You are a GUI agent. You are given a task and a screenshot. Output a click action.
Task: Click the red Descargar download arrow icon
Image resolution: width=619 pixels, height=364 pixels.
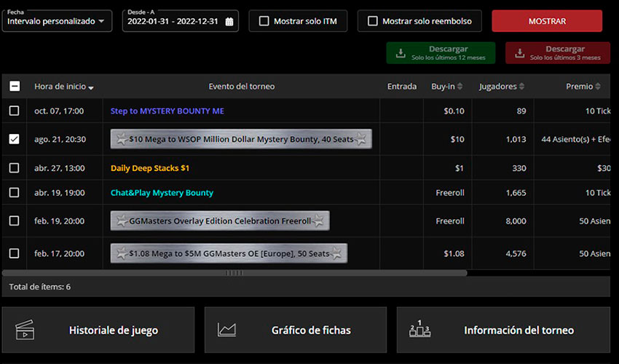[x=519, y=53]
